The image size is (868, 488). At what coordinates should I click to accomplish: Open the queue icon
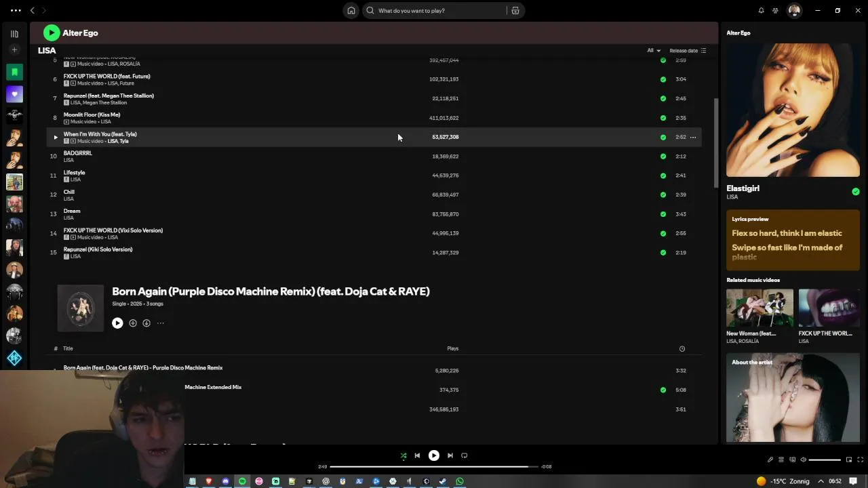pos(781,460)
